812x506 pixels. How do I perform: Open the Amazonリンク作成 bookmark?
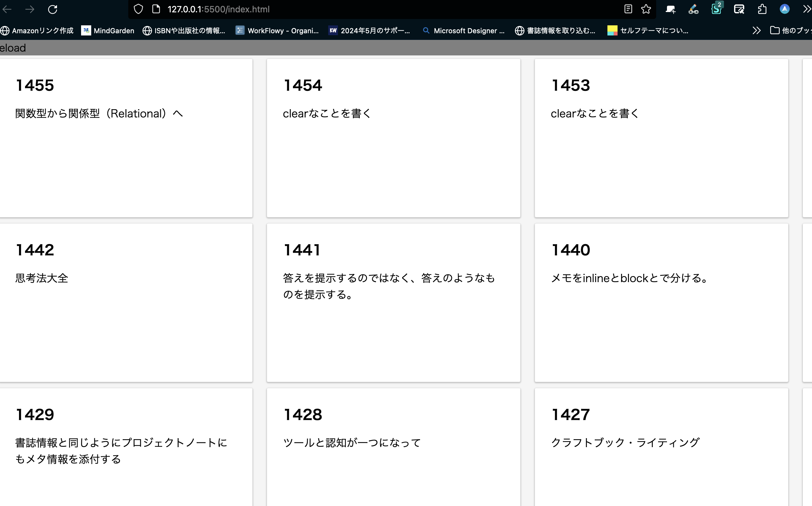[37, 30]
